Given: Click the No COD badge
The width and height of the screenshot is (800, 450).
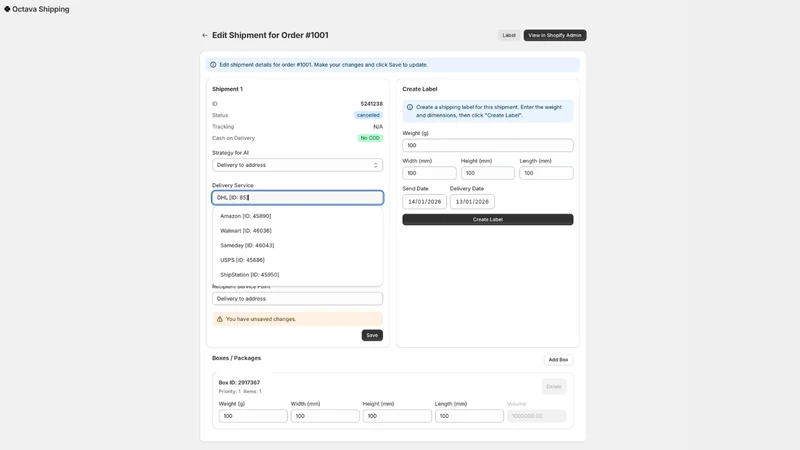Looking at the screenshot, I should pyautogui.click(x=370, y=138).
